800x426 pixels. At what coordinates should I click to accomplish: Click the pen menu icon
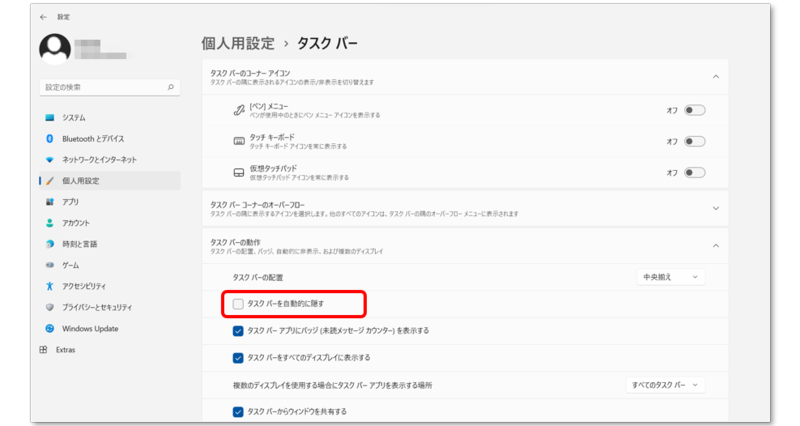coord(239,110)
